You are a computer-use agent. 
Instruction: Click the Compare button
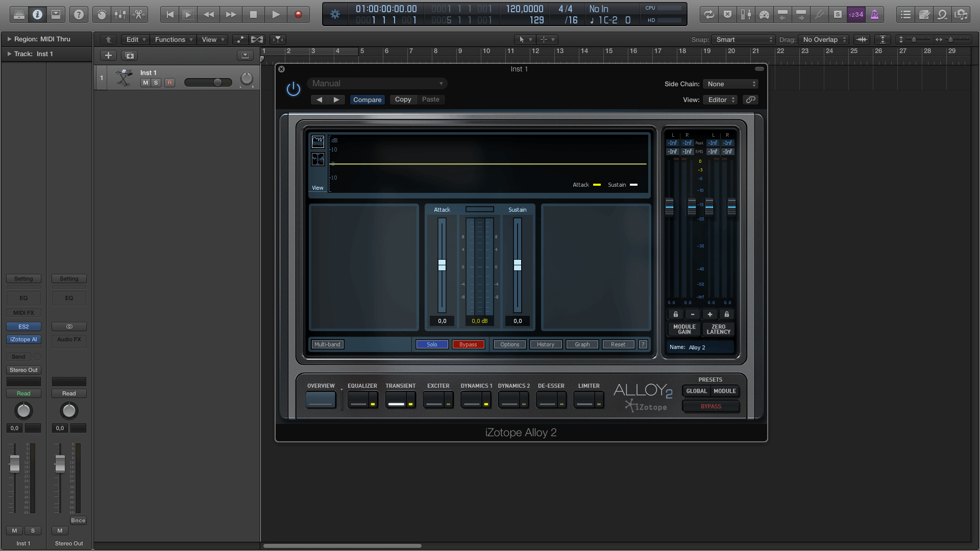coord(367,99)
